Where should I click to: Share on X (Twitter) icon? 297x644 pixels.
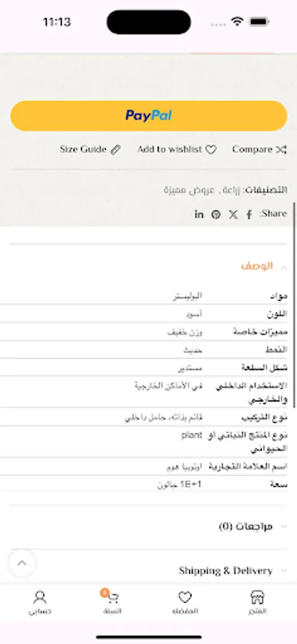[x=233, y=215]
